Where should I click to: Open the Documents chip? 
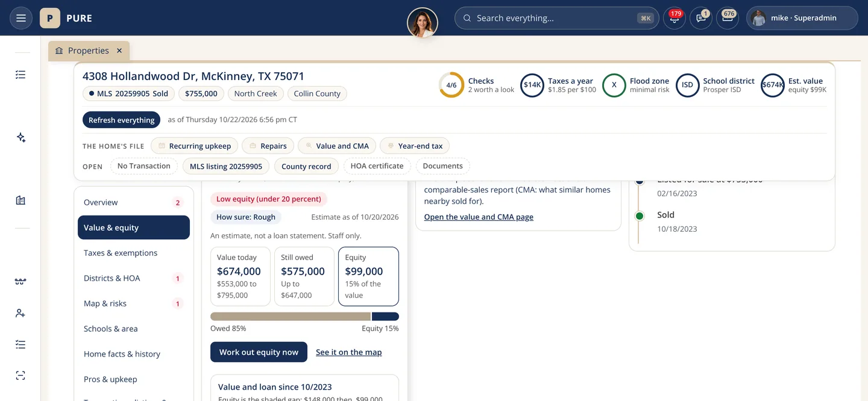[x=443, y=166]
